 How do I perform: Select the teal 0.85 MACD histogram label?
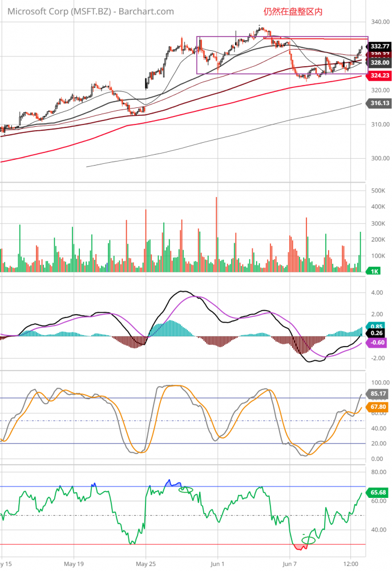click(377, 327)
